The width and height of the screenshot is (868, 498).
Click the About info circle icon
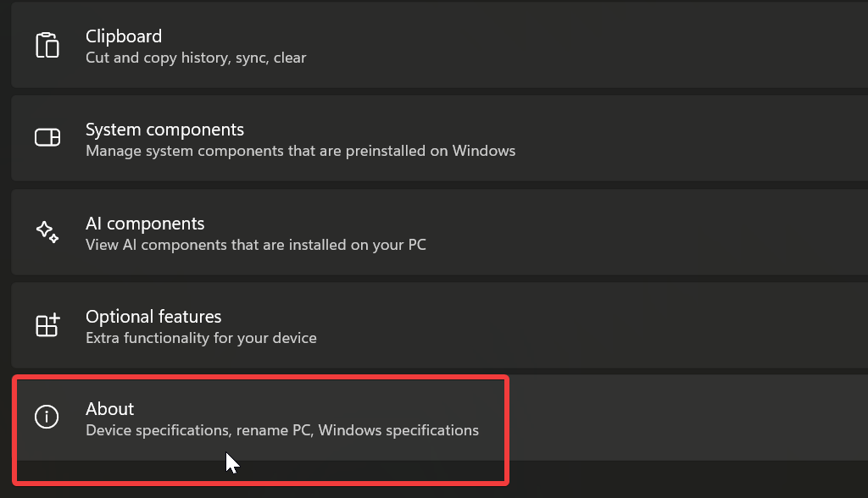coord(48,418)
